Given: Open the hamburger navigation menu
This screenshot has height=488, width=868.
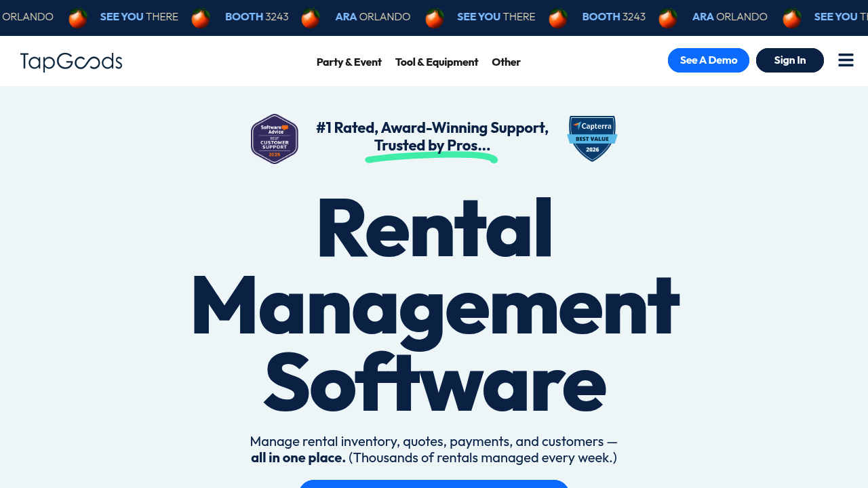Looking at the screenshot, I should click(x=846, y=60).
